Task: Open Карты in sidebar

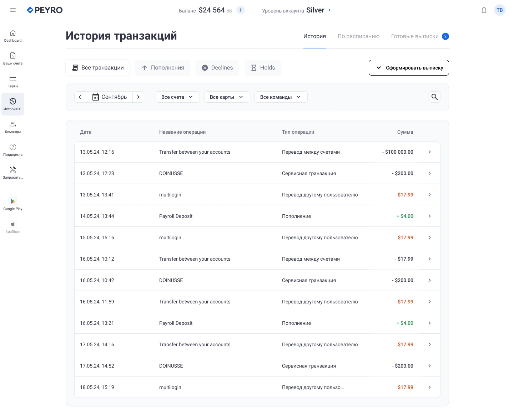Action: click(x=13, y=82)
